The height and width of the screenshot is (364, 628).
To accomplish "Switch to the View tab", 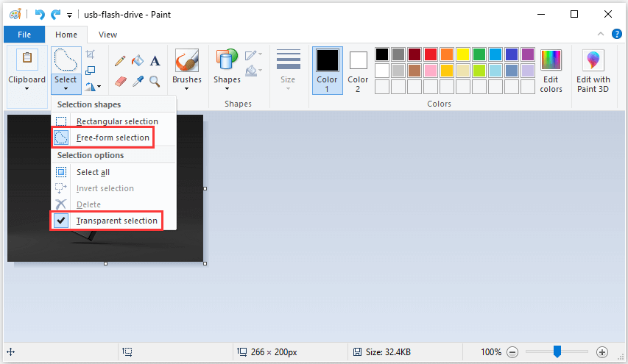I will pos(107,35).
